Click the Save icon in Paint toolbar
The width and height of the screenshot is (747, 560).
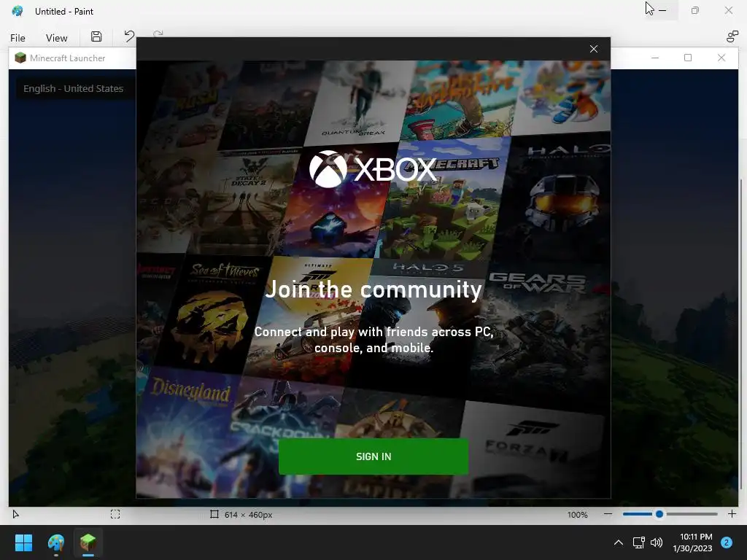96,36
